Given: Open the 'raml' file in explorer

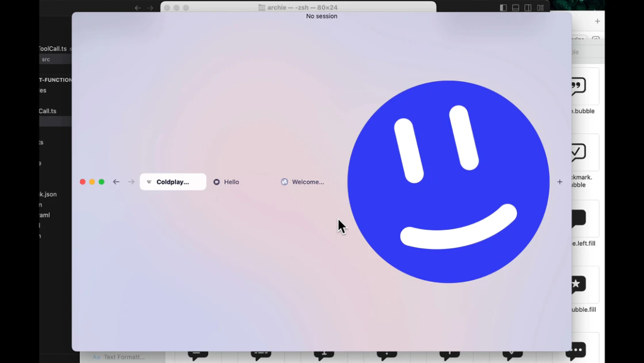Looking at the screenshot, I should coord(45,215).
